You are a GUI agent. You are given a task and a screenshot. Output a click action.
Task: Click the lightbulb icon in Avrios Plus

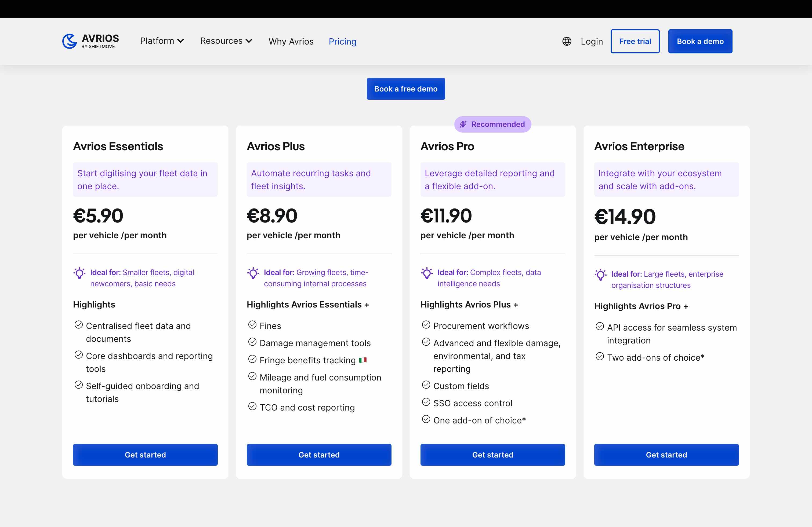253,273
